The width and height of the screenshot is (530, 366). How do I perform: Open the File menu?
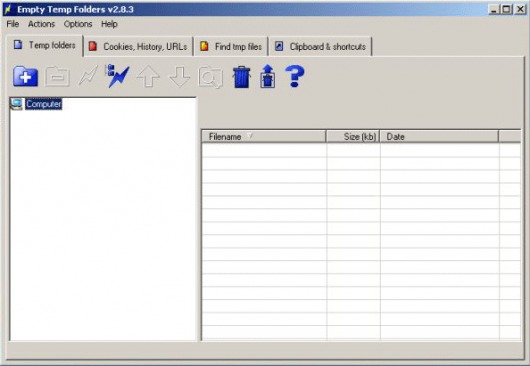point(13,24)
